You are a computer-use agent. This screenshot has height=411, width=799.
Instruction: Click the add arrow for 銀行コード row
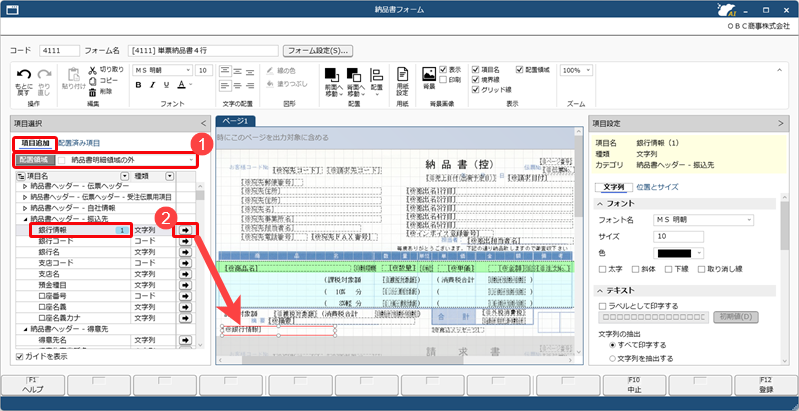pyautogui.click(x=186, y=241)
